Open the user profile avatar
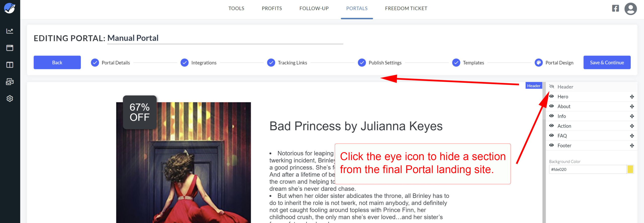This screenshot has width=644, height=223. (630, 9)
